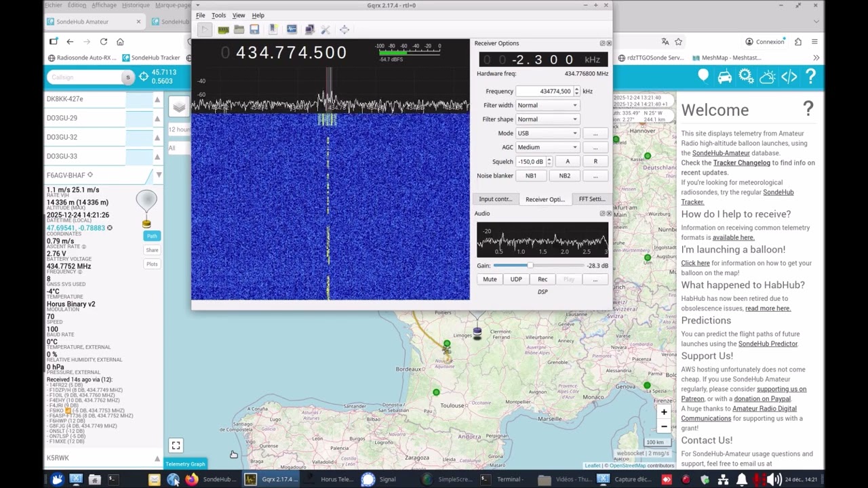Viewport: 868px width, 488px height.
Task: Toggle the Path button for F6AGV-BHAF
Action: [x=152, y=236]
